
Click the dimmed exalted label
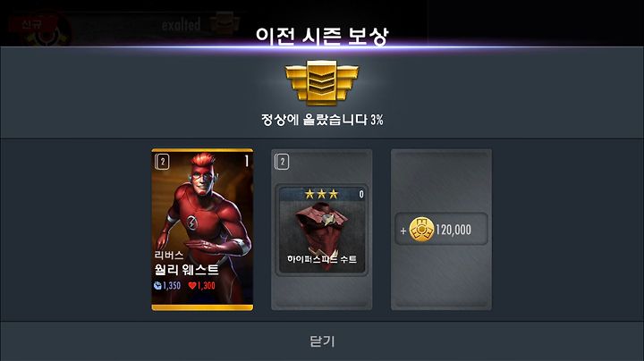tap(181, 25)
